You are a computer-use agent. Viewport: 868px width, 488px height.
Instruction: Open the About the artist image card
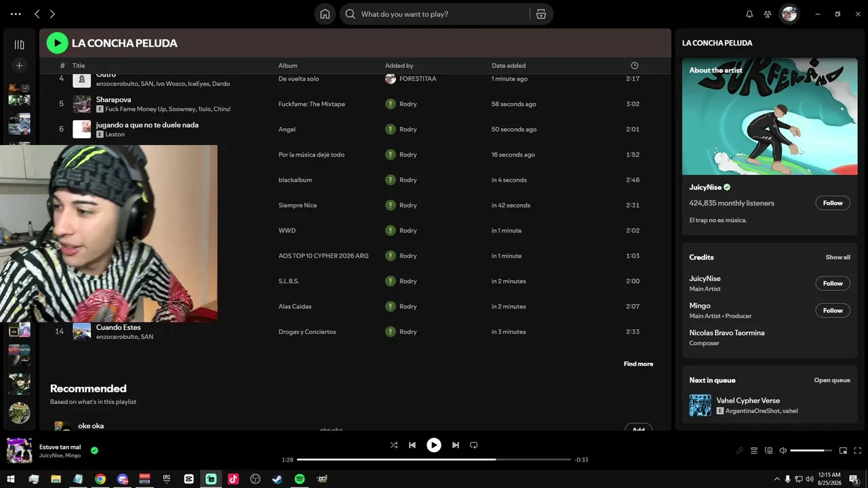click(770, 117)
